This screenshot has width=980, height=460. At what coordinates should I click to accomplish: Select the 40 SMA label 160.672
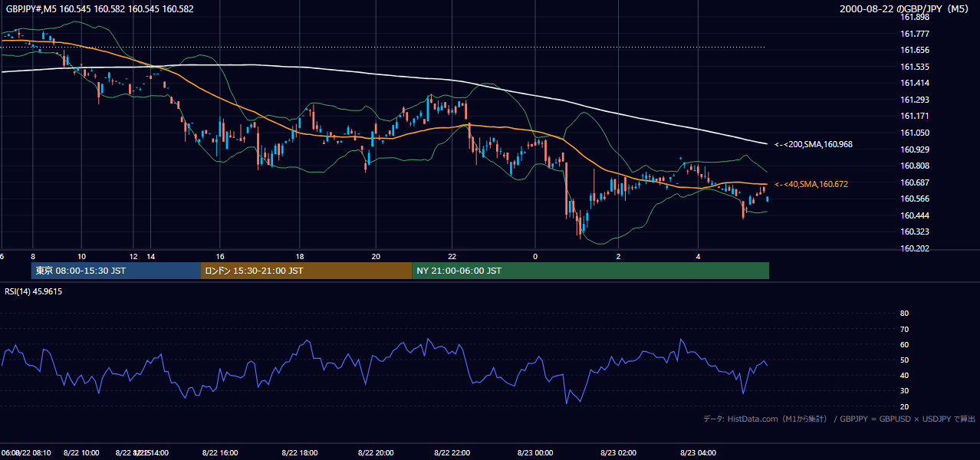pos(811,184)
